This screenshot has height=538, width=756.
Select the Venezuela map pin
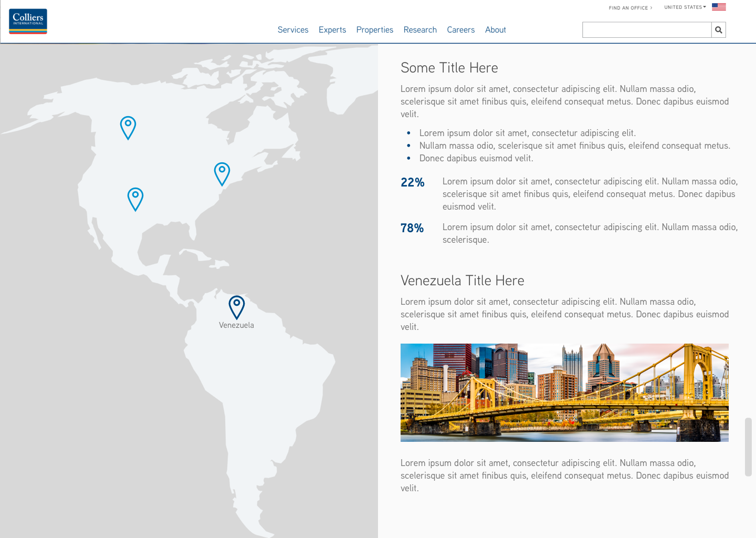(237, 306)
